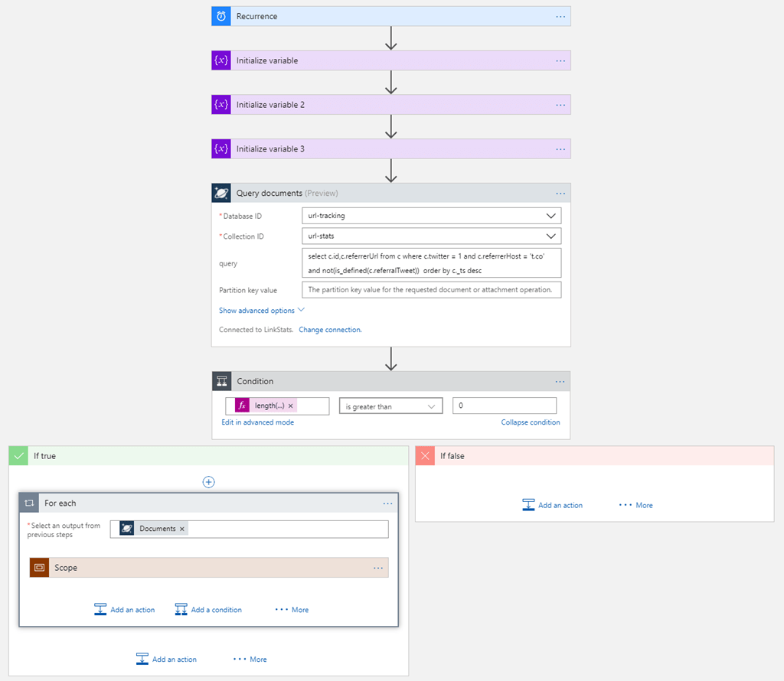Click the fx icon in the length token
This screenshot has height=681, width=784.
(x=241, y=406)
